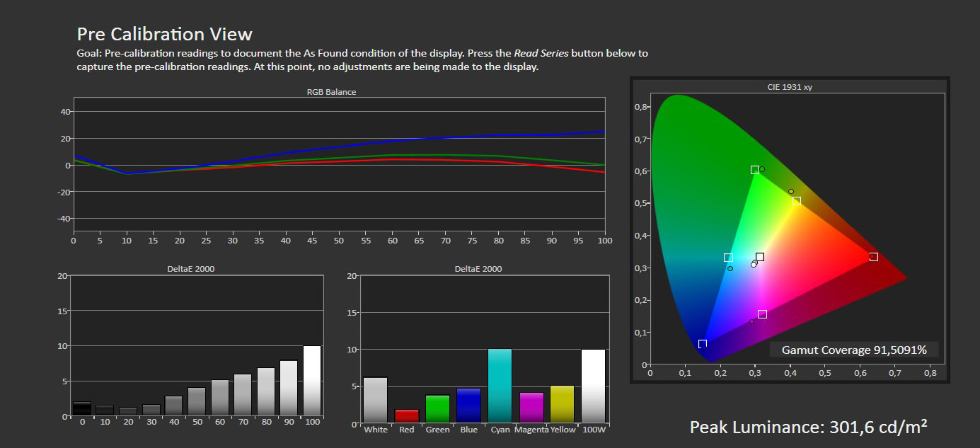980x448 pixels.
Task: Select the green primary target square in CIE diagram
Action: point(755,170)
